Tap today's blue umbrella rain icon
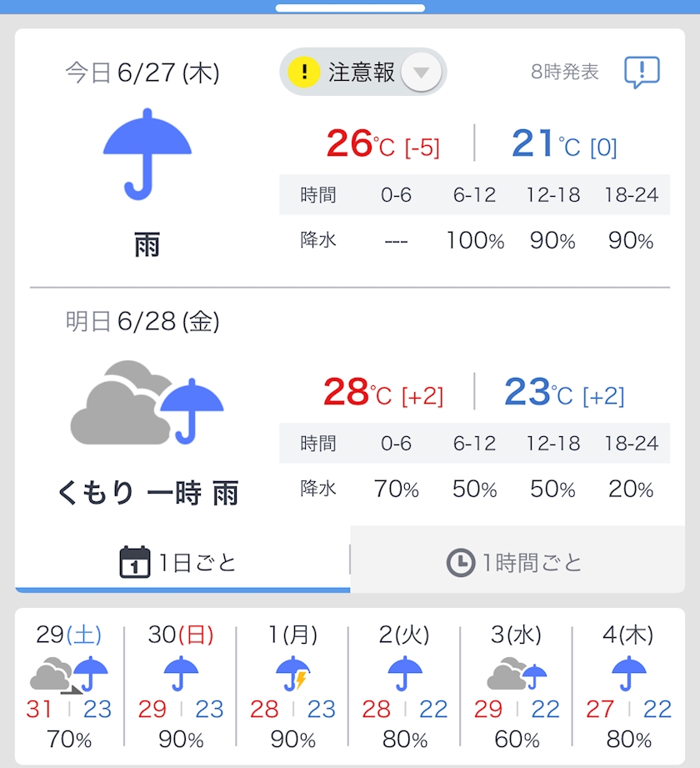 pyautogui.click(x=147, y=154)
